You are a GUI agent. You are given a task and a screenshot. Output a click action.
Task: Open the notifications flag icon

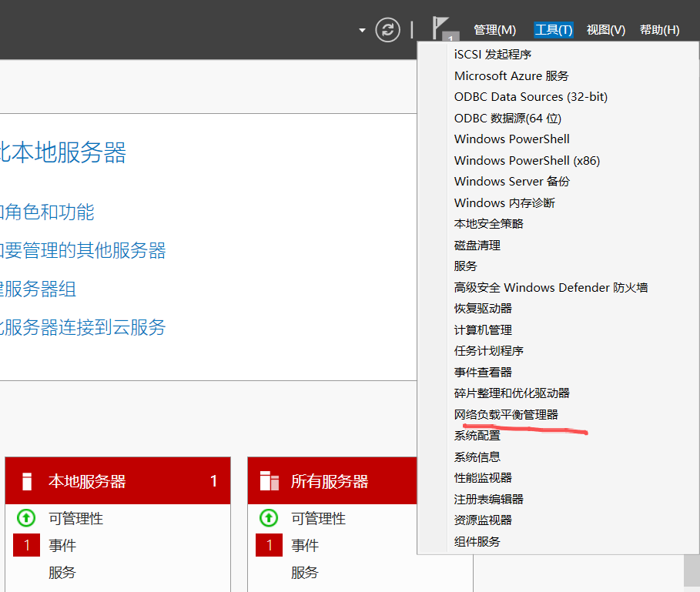442,28
